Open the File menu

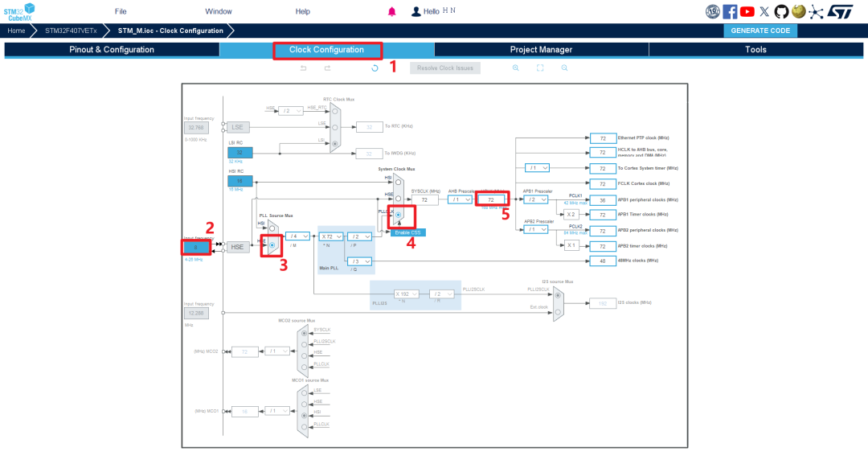pos(121,11)
